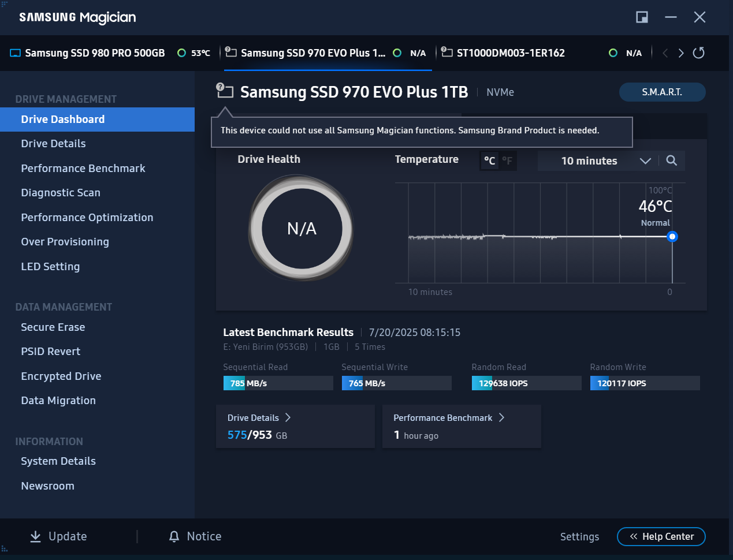Click the S.M.A.R.T. button

tap(662, 92)
